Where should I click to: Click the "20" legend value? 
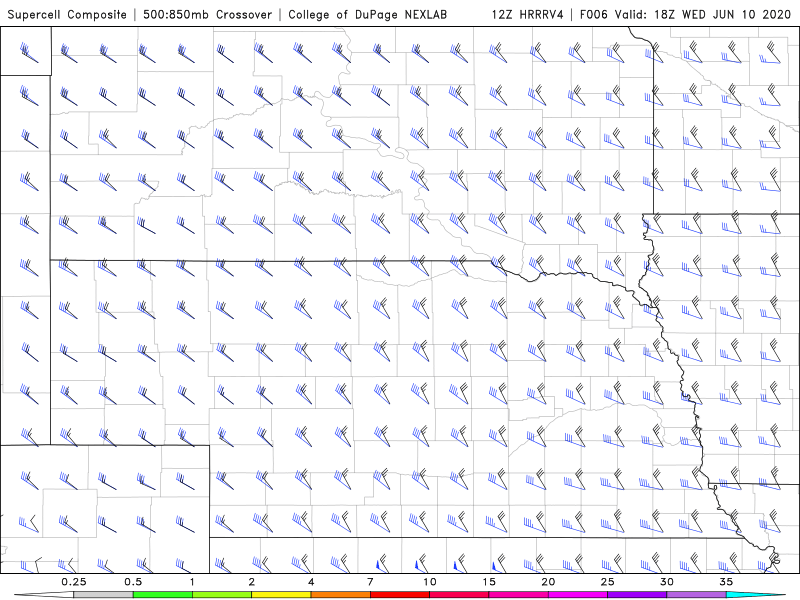[x=548, y=582]
